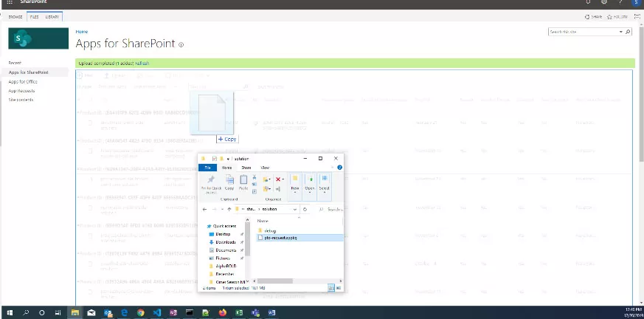Go up one folder level in Explorer
The image size is (644, 319).
point(229,209)
